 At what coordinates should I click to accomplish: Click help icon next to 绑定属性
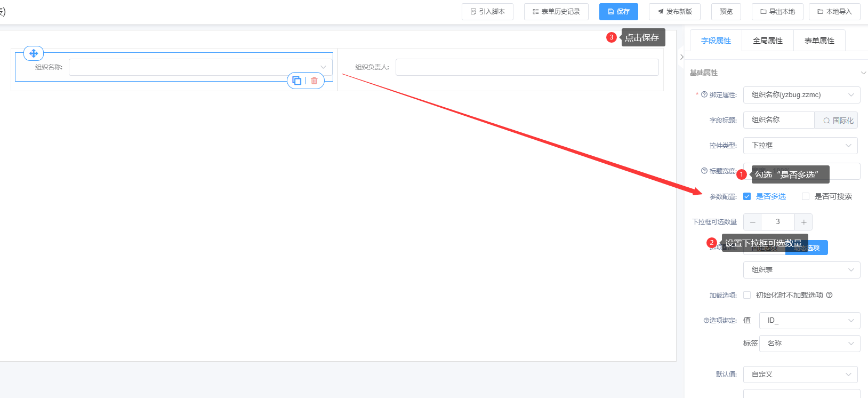click(x=704, y=94)
